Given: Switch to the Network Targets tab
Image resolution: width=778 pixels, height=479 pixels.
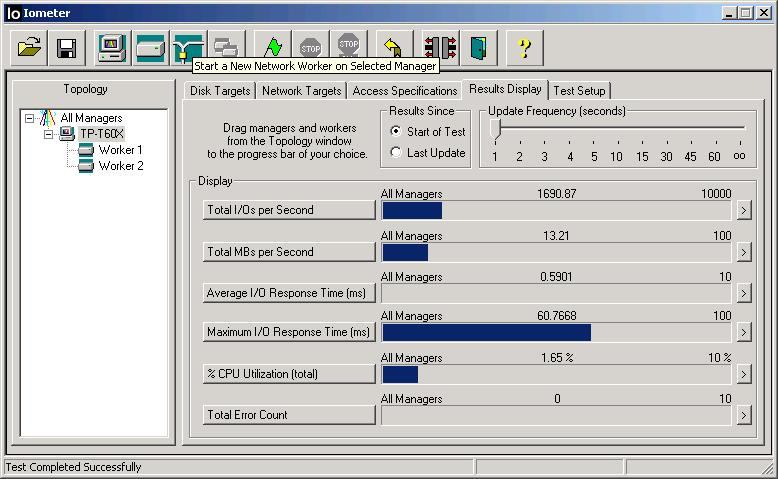Looking at the screenshot, I should 301,91.
